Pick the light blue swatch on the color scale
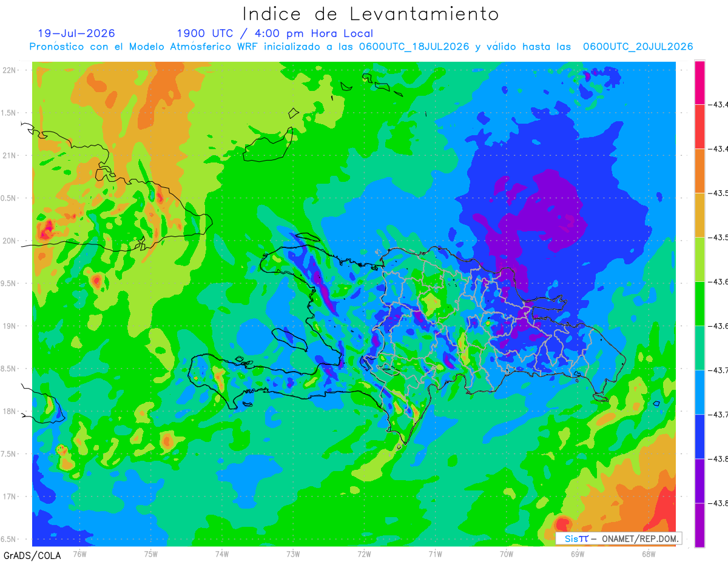 [x=699, y=392]
